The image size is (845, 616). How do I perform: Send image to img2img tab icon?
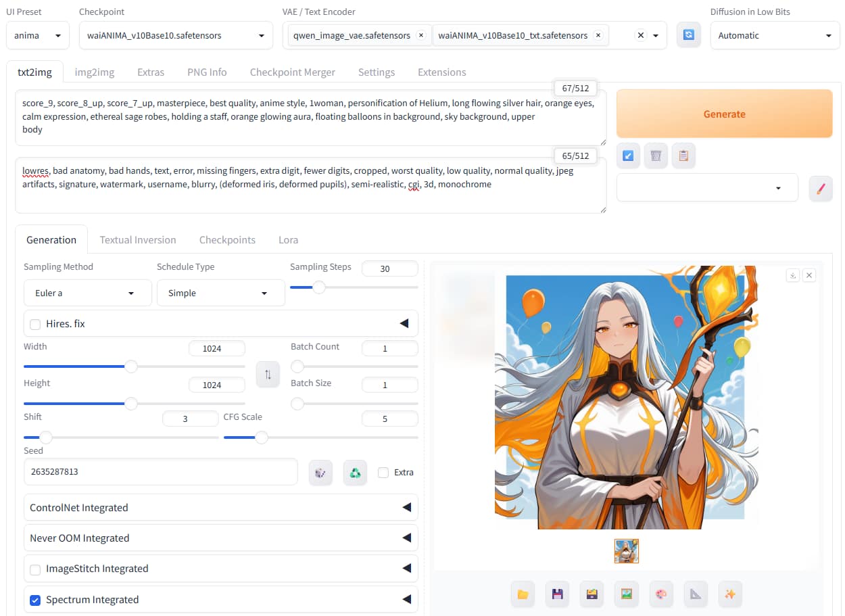coord(627,594)
